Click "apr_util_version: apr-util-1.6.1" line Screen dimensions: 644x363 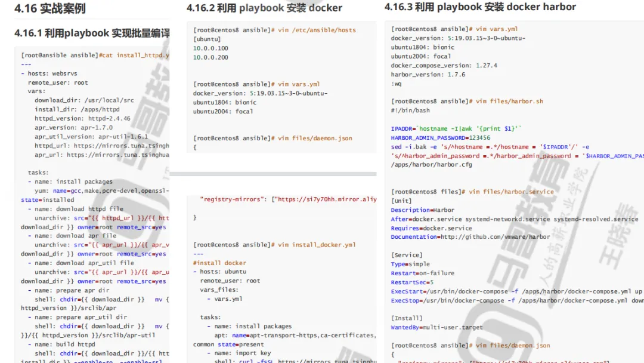[91, 137]
